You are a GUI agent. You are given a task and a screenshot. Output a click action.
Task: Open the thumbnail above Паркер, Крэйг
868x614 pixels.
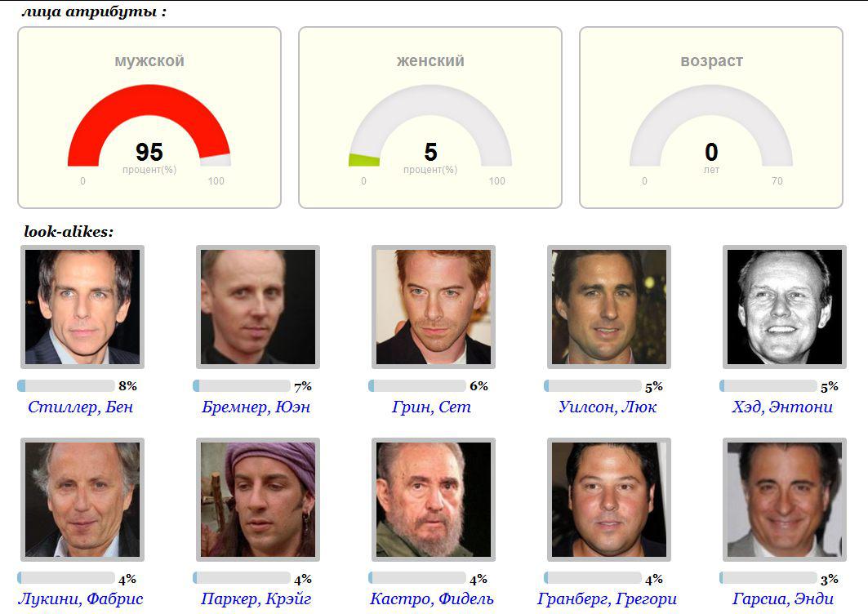click(x=258, y=500)
